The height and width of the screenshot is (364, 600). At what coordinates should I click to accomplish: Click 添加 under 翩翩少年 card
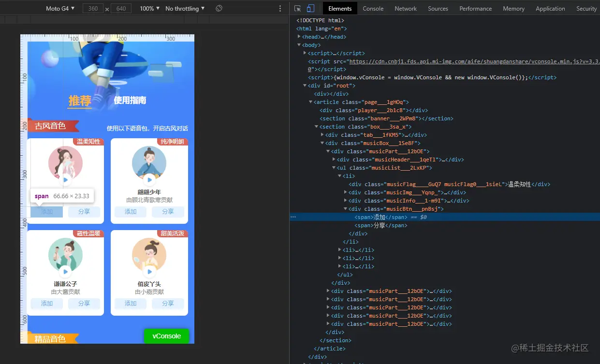coord(131,212)
